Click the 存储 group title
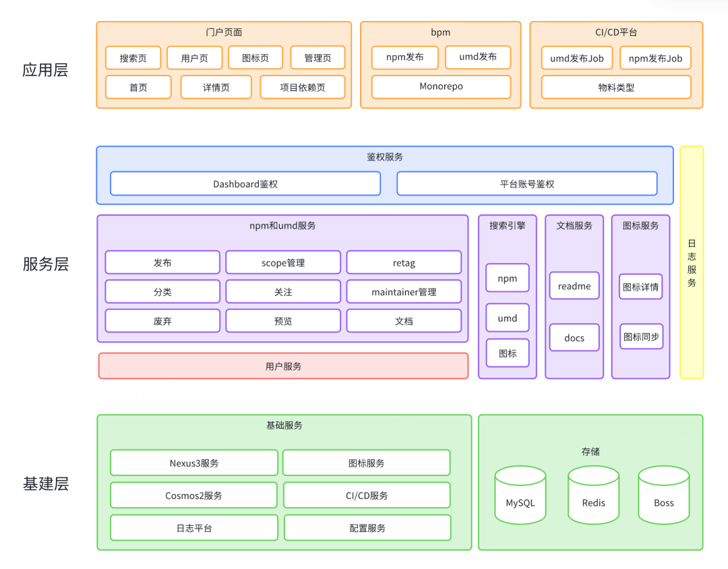The width and height of the screenshot is (728, 569). point(590,451)
